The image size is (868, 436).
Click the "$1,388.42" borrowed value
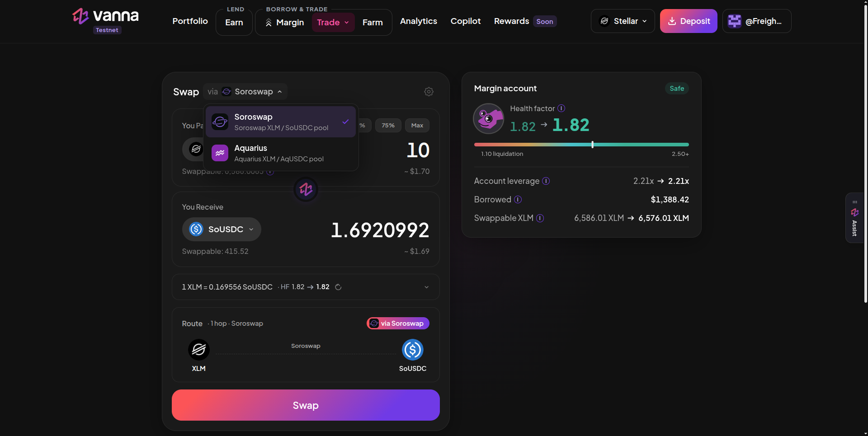coord(670,200)
